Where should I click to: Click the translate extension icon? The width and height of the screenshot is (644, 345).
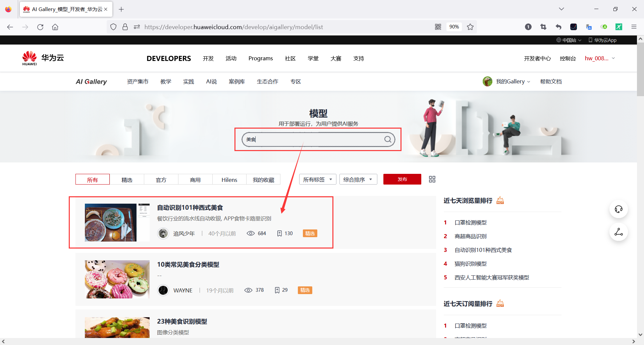(589, 27)
